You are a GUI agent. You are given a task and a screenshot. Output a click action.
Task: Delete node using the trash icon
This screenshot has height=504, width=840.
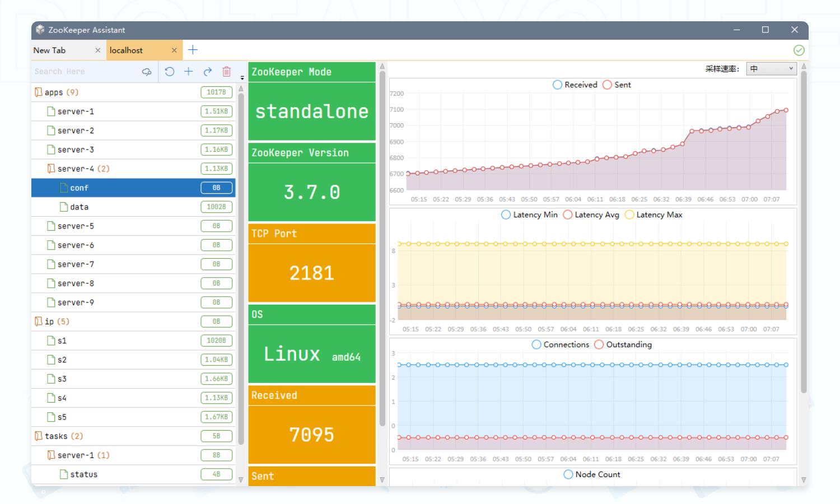pyautogui.click(x=226, y=72)
